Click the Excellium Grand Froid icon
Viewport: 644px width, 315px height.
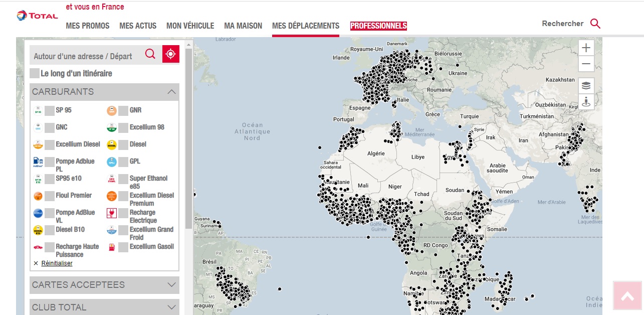[111, 230]
